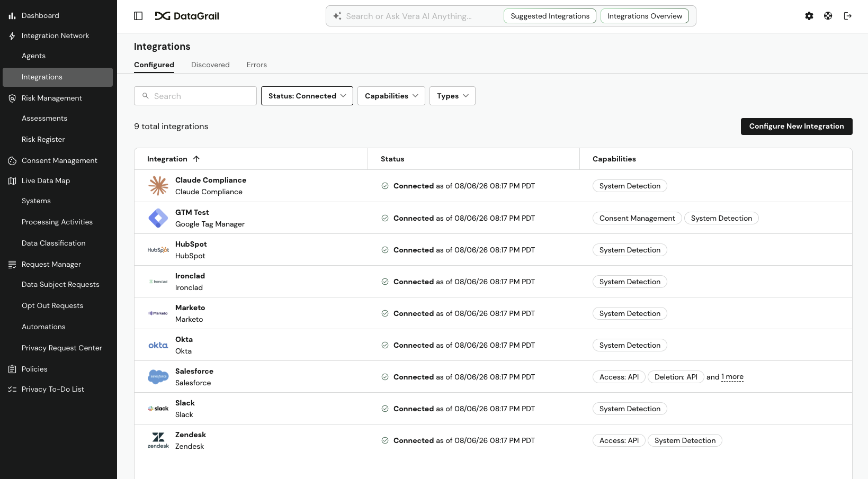Switch to the Configured tab
Image resolution: width=868 pixels, height=479 pixels.
tap(154, 65)
